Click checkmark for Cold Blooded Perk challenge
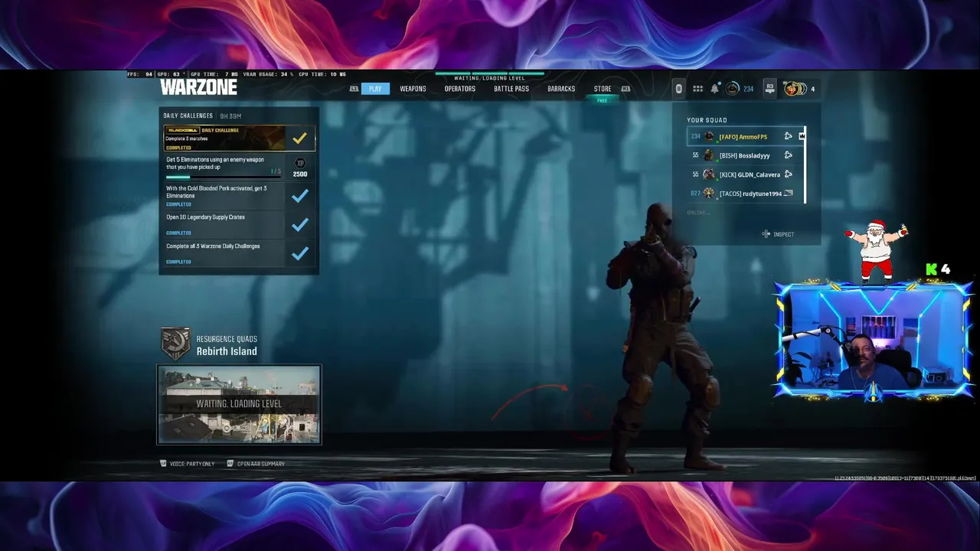The width and height of the screenshot is (980, 551). pyautogui.click(x=299, y=196)
